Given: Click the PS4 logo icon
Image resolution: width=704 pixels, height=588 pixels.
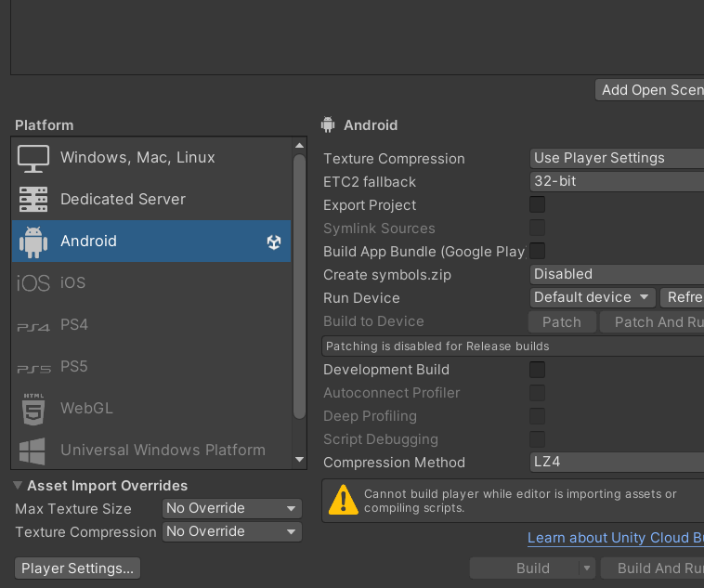Looking at the screenshot, I should 33,328.
